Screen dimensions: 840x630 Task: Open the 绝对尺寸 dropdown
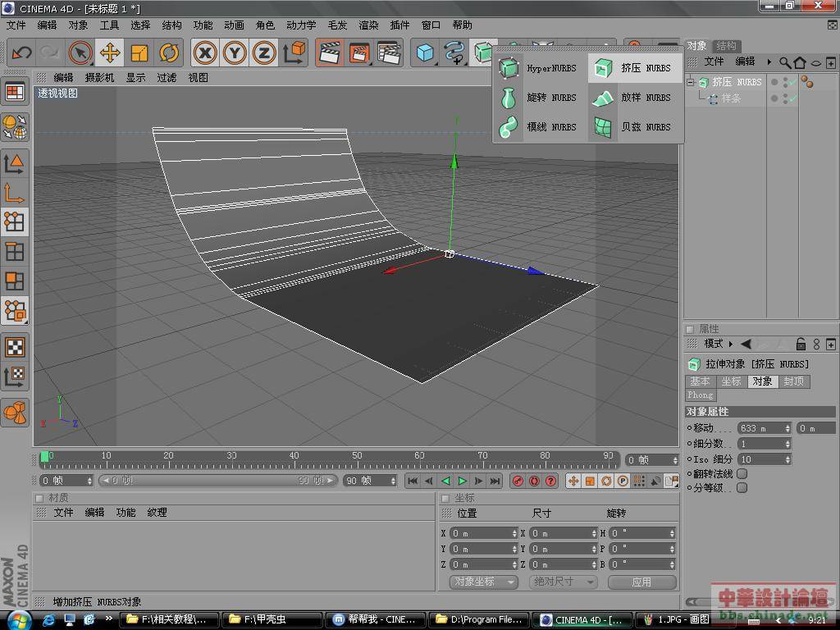563,582
